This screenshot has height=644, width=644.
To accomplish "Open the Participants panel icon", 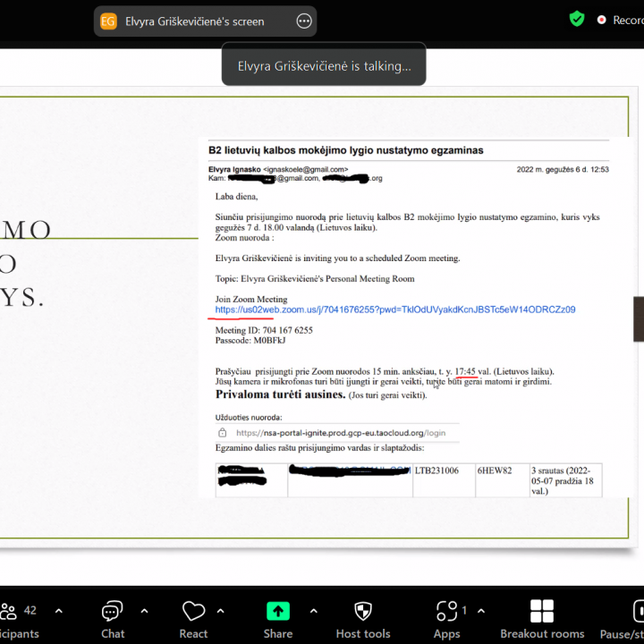I will (x=11, y=612).
